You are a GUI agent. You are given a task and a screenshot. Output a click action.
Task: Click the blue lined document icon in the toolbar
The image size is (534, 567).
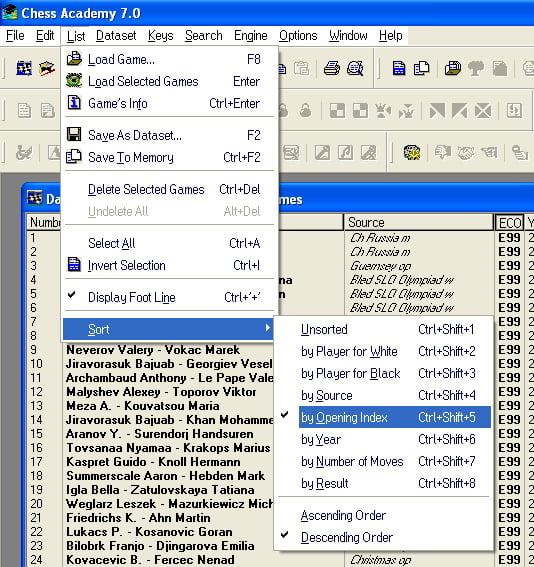click(399, 68)
